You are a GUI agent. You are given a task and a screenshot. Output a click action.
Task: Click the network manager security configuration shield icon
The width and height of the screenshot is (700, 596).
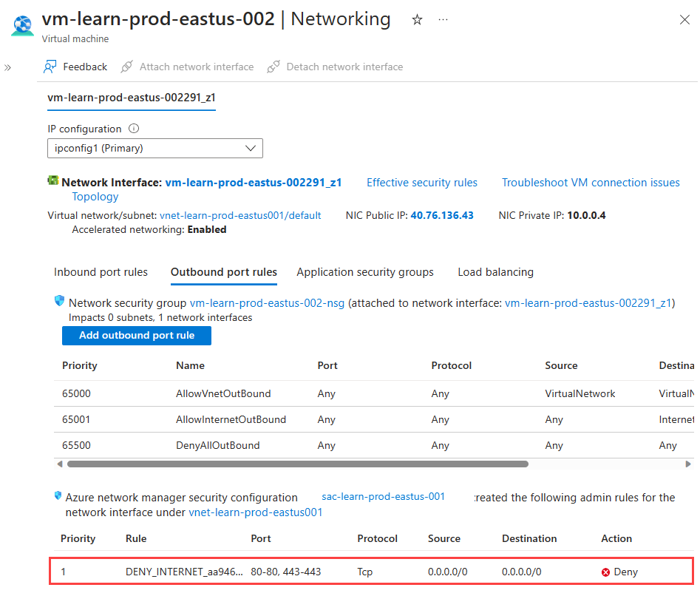pyautogui.click(x=59, y=496)
